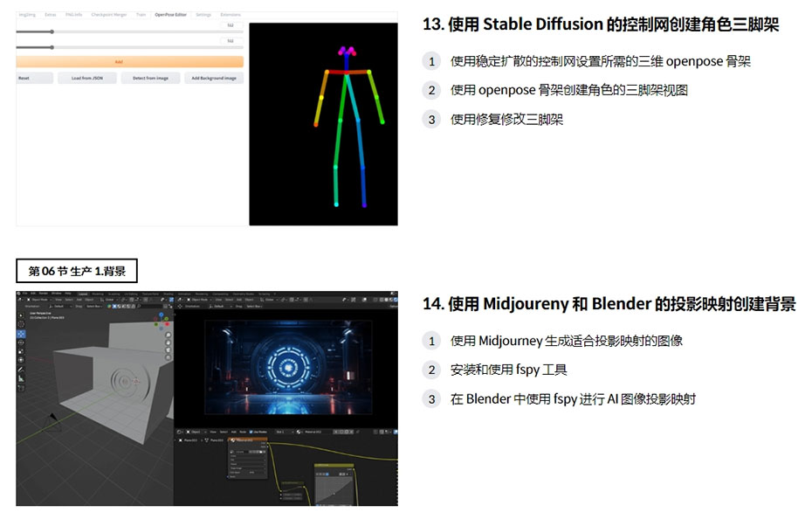
Task: Open the Render menu in Blender
Action: tap(44, 294)
